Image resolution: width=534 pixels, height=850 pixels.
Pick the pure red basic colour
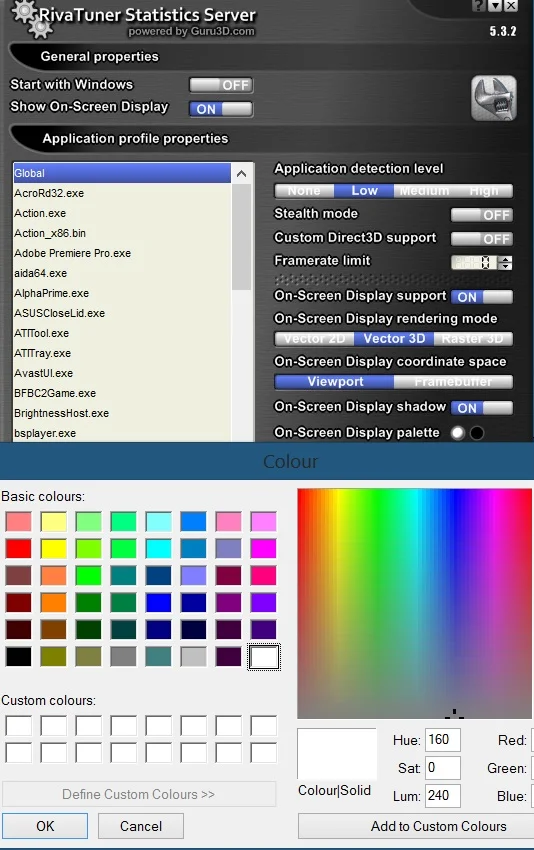(x=18, y=549)
